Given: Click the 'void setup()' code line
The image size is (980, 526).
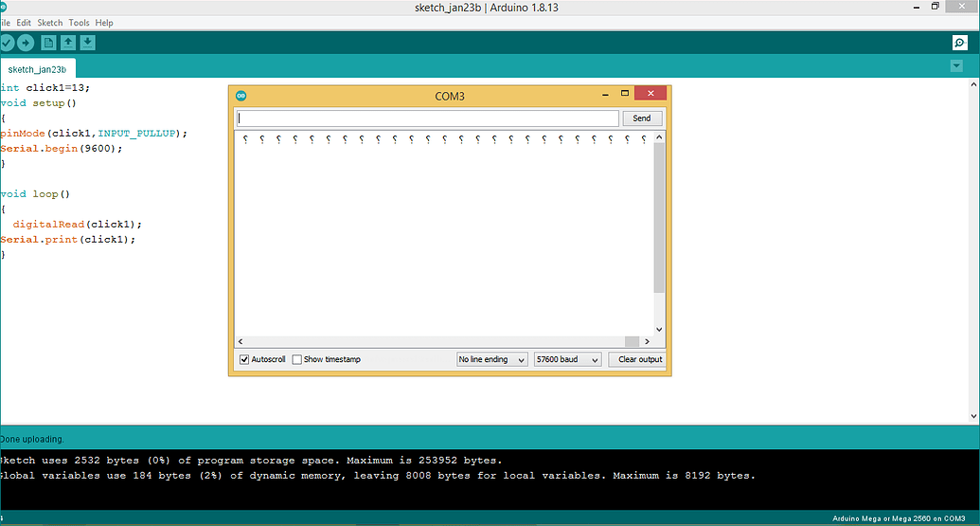Looking at the screenshot, I should (38, 102).
